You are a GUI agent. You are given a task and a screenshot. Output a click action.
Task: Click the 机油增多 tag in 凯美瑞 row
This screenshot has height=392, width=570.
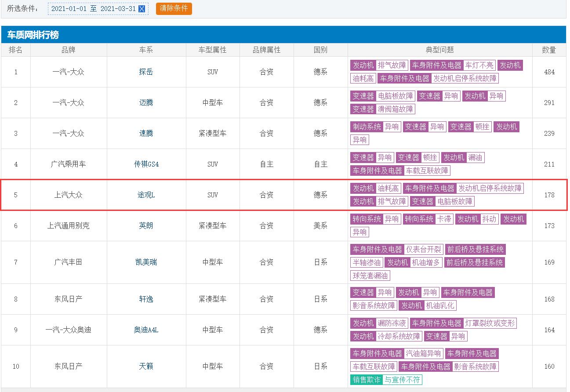pos(426,263)
